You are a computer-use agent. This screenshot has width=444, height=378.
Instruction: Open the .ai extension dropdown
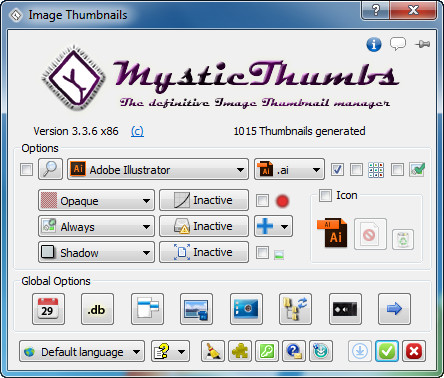[289, 169]
